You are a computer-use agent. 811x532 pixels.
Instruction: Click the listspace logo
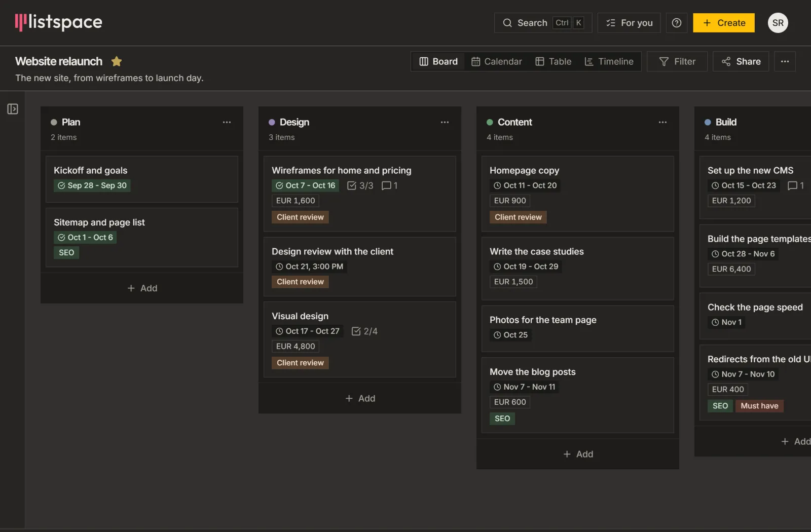(x=58, y=22)
